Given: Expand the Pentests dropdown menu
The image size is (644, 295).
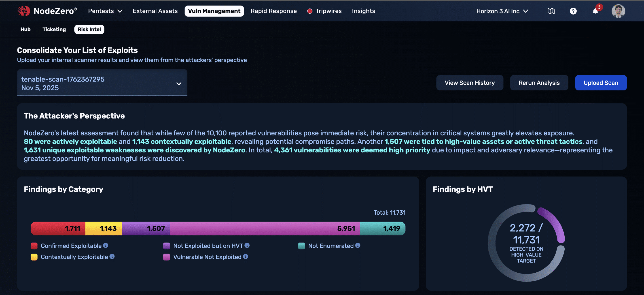Looking at the screenshot, I should [x=105, y=11].
